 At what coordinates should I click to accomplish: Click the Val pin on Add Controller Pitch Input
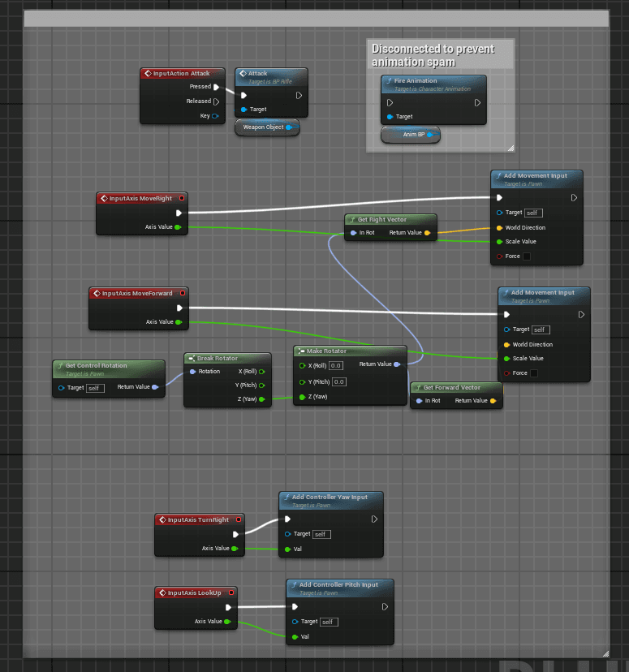[295, 637]
